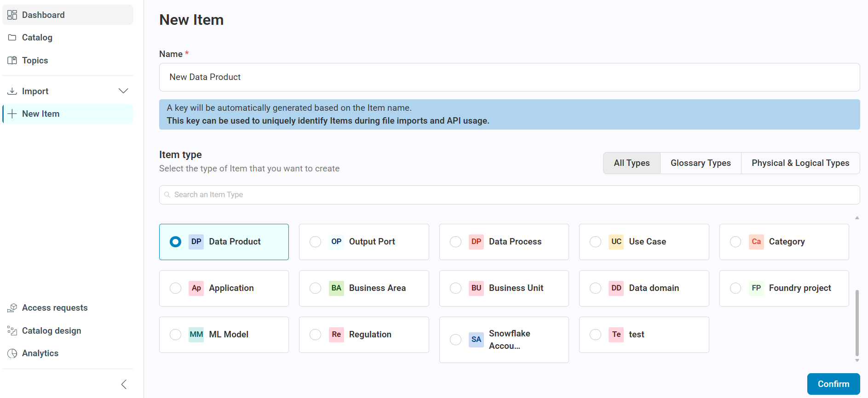Screen dimensions: 868x398
Task: Click the Ca badge of Category
Action: (x=756, y=242)
